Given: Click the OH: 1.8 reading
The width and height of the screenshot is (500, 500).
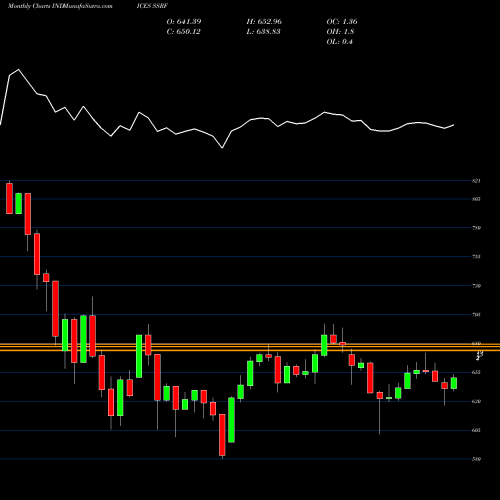Looking at the screenshot, I should coord(340,32).
